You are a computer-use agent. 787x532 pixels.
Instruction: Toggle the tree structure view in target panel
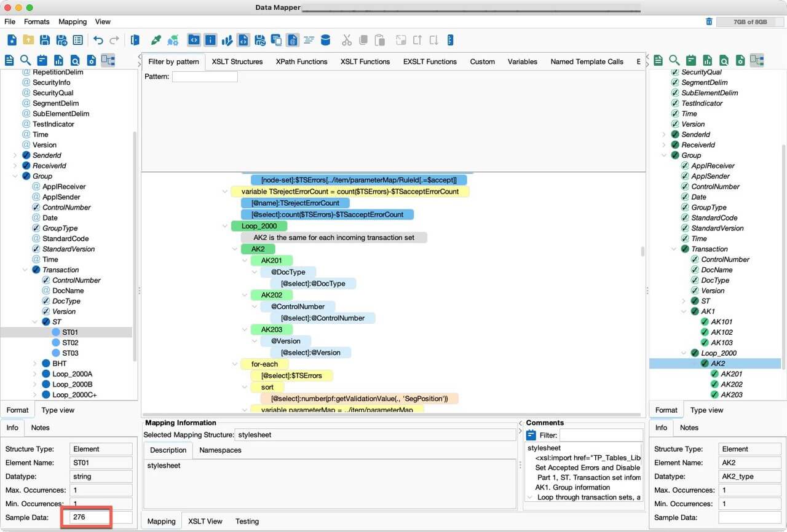click(757, 60)
